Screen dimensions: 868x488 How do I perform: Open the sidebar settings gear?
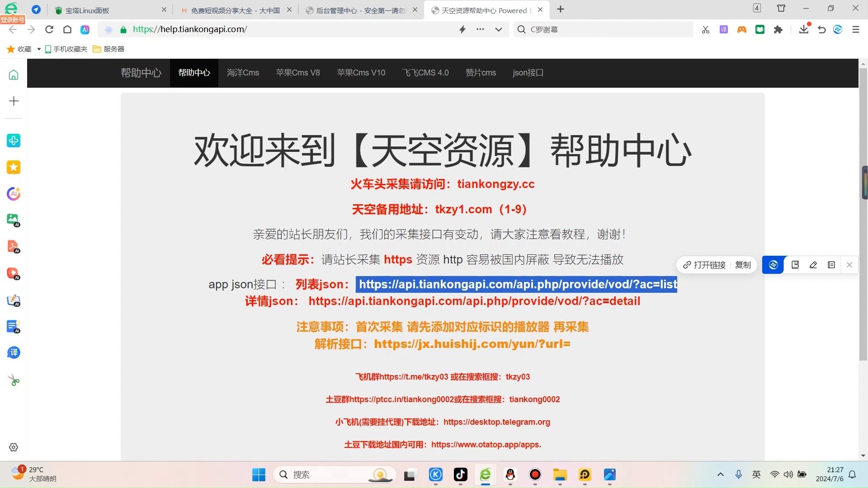point(14,447)
